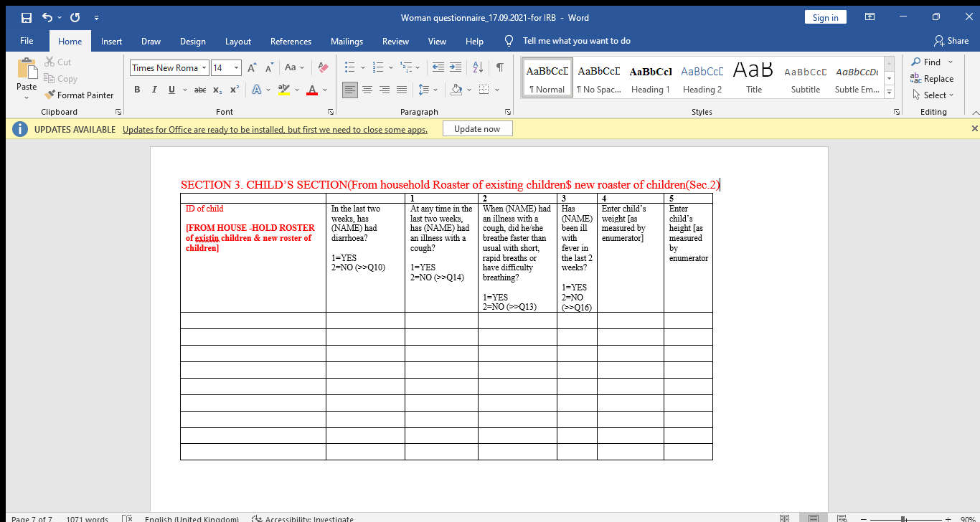
Task: Set Align Right paragraph alignment
Action: [x=385, y=90]
